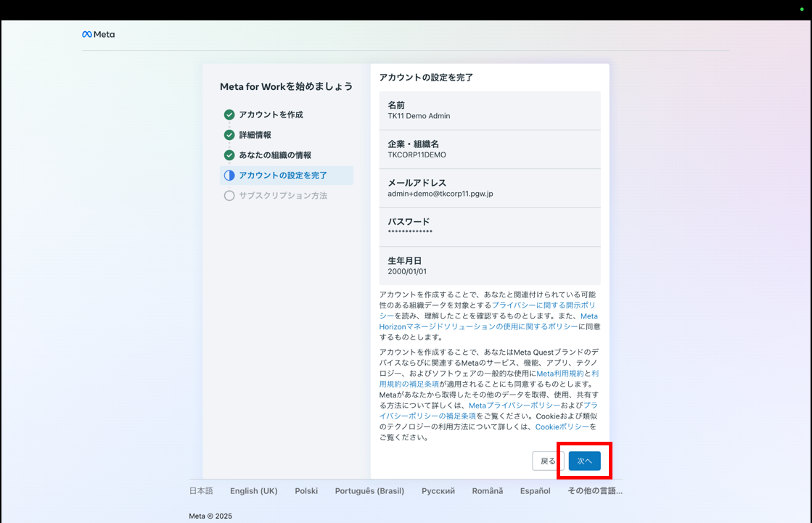The image size is (812, 523).
Task: Click green checkmark beside 詳細情報
Action: pos(229,135)
